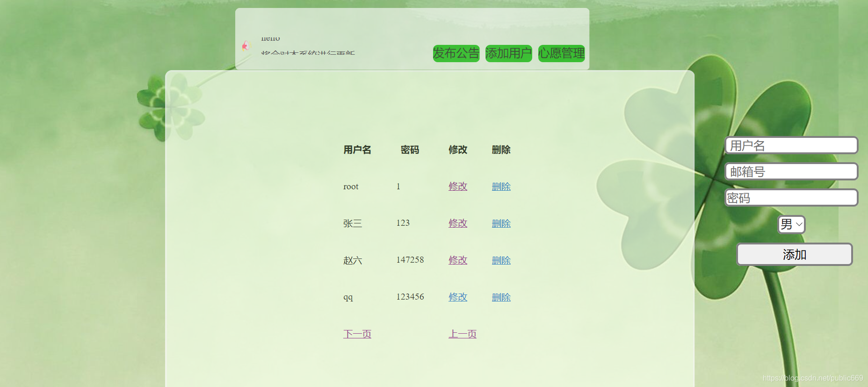Go to next page with 下一页
The height and width of the screenshot is (387, 868).
click(x=357, y=334)
